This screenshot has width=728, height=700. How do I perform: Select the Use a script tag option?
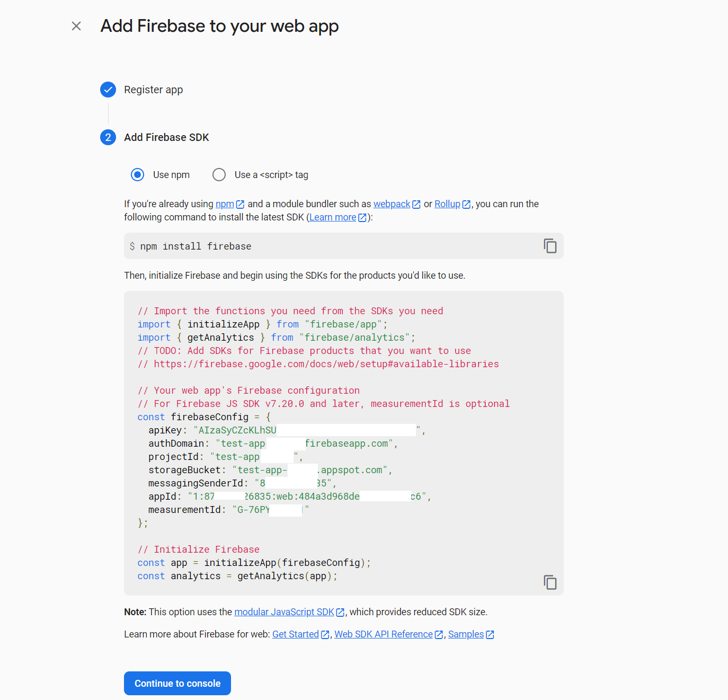[x=219, y=175]
